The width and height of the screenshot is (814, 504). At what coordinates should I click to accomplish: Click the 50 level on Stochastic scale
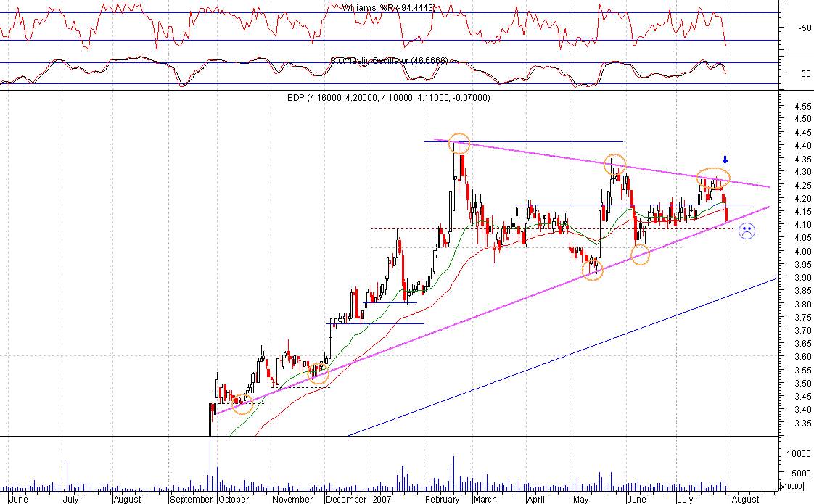(806, 74)
